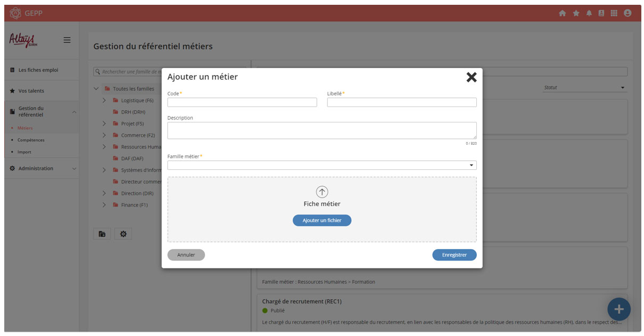Open notifications bell icon
The width and height of the screenshot is (644, 336).
coord(589,13)
